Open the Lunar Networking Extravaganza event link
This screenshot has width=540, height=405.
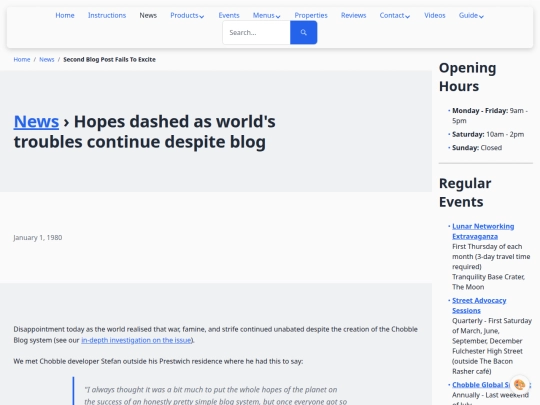coord(483,231)
